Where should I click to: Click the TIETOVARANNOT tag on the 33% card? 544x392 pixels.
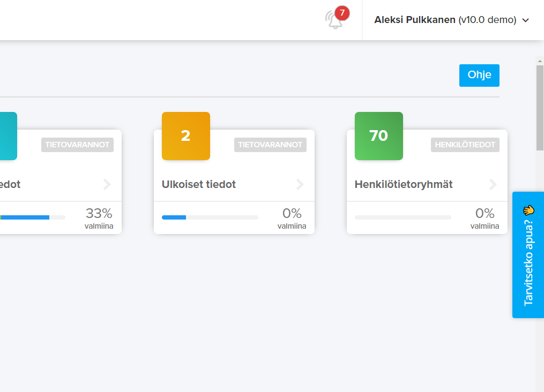[77, 145]
